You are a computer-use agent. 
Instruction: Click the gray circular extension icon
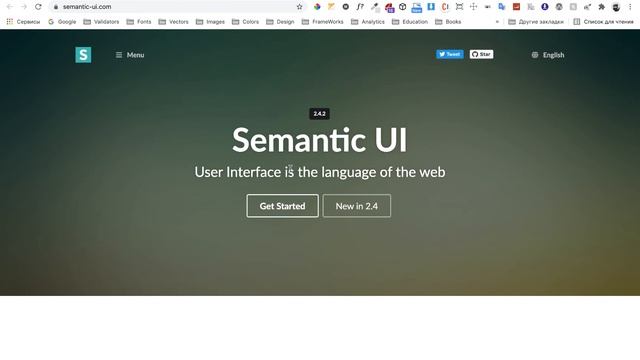coord(559,7)
